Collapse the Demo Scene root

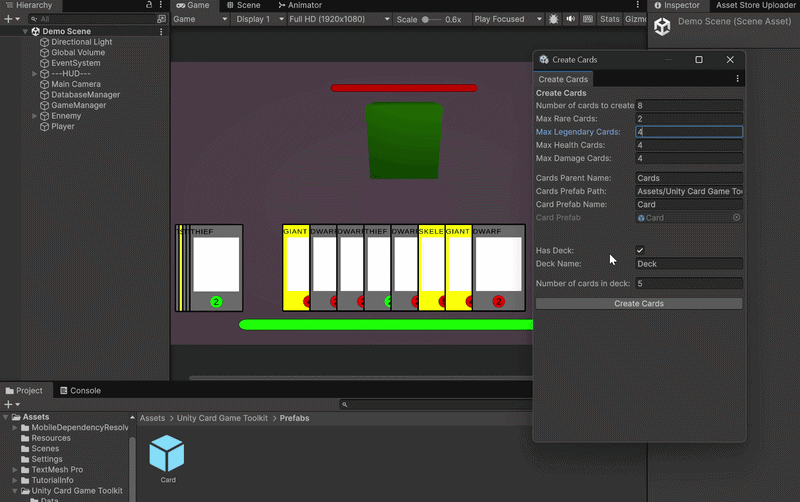(25, 31)
